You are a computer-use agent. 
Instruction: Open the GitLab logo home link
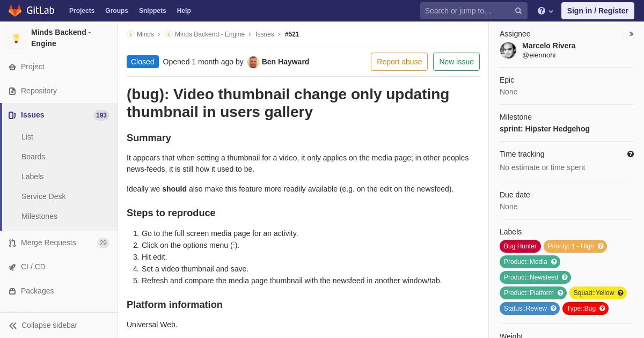point(31,11)
